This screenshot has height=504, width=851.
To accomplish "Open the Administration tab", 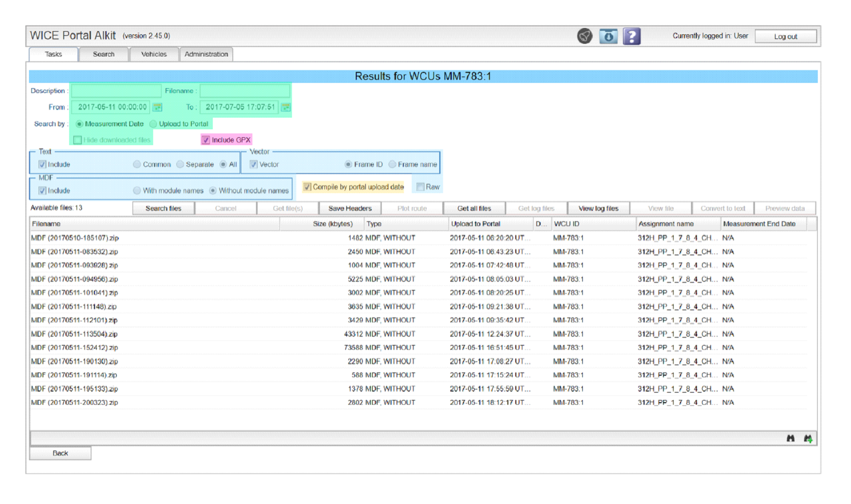I will click(206, 54).
